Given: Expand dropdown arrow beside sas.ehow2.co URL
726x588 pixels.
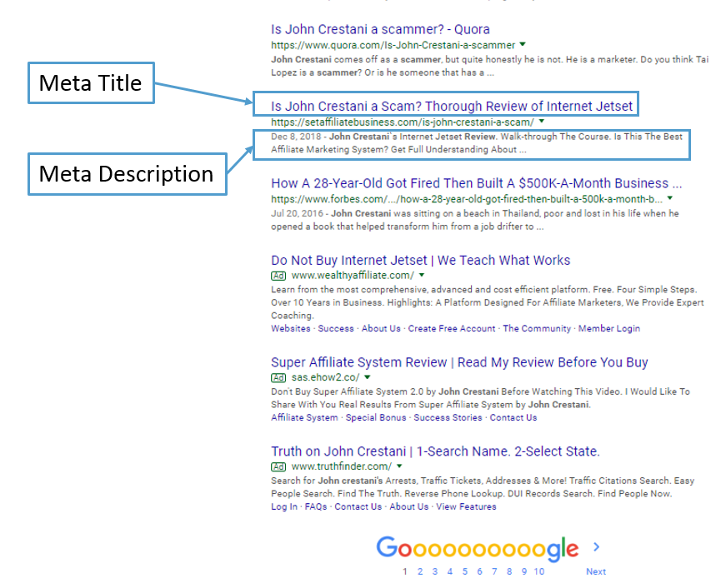Looking at the screenshot, I should tap(367, 376).
